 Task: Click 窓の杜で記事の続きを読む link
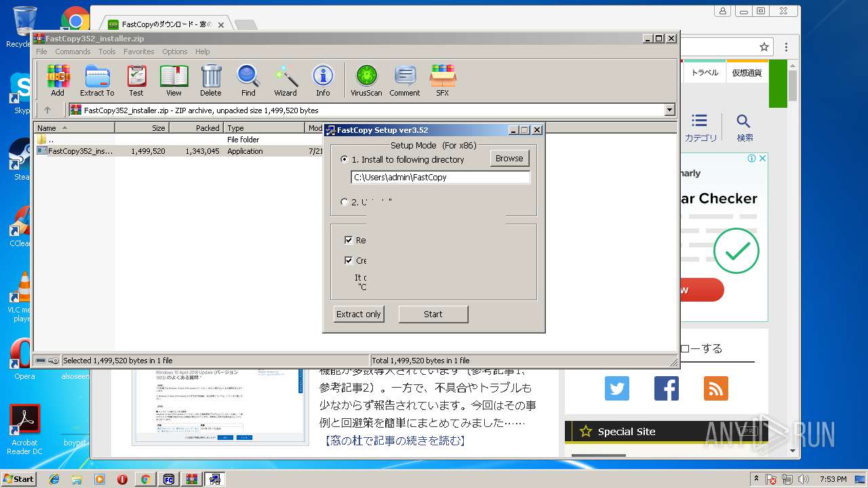coord(394,441)
